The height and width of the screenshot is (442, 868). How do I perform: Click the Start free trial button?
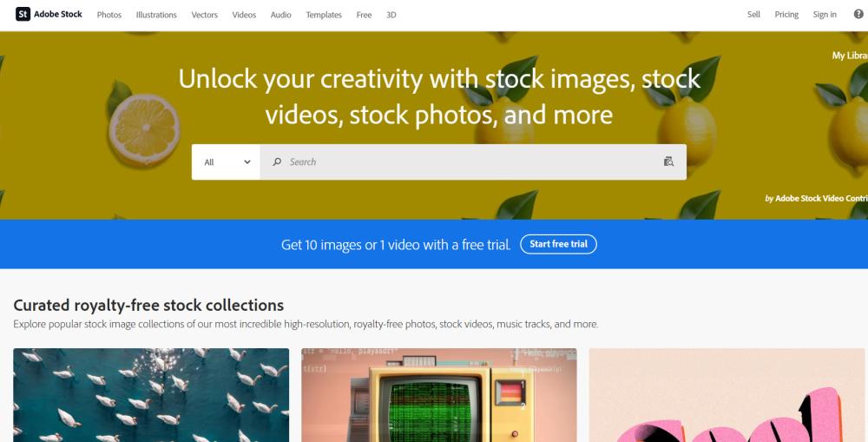point(558,244)
